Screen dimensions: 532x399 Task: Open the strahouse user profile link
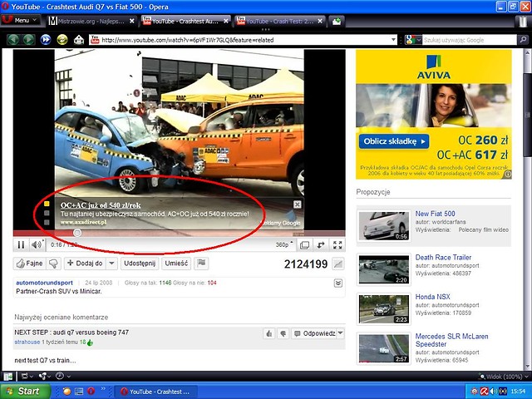tap(27, 342)
